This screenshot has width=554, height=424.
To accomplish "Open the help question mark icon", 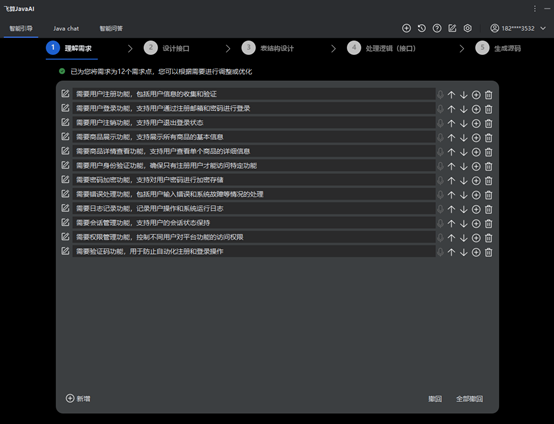I will pyautogui.click(x=437, y=28).
